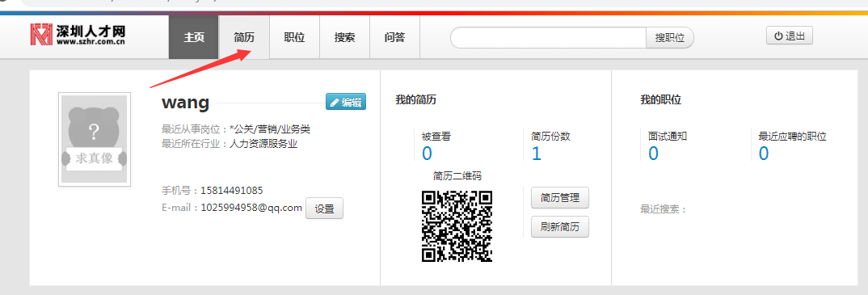
Task: Click the 人力资源服务业 industry text
Action: 263,144
